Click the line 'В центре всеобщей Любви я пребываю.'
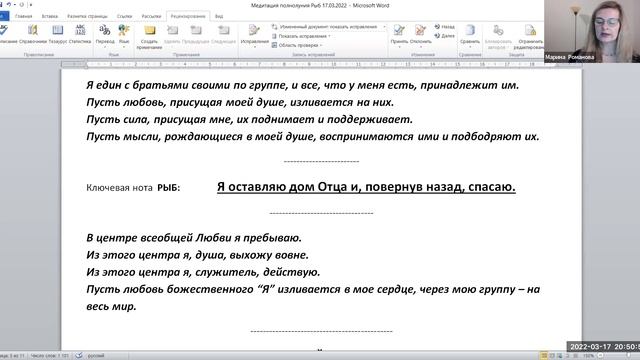The height and width of the screenshot is (360, 640). click(194, 238)
